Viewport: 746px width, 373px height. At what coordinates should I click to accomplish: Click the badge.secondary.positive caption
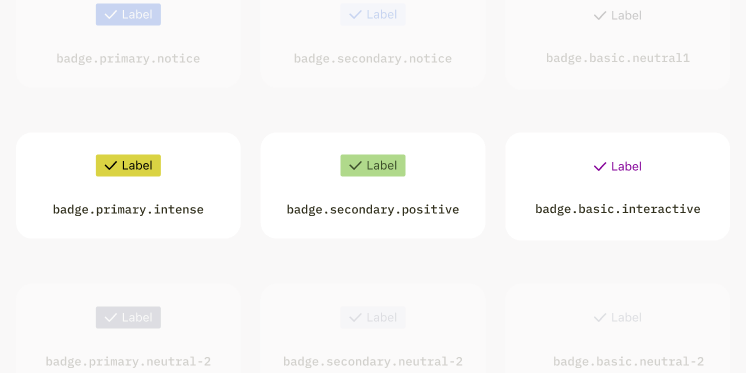point(373,210)
